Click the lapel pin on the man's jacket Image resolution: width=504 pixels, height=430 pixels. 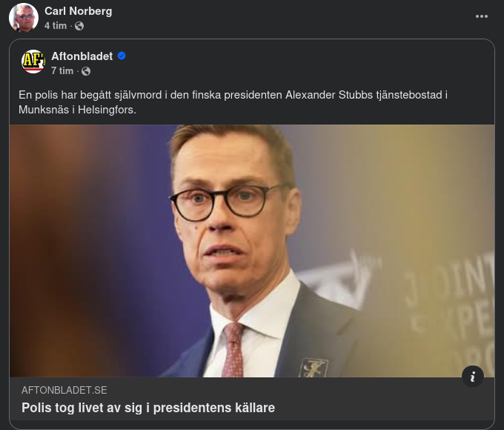(314, 368)
